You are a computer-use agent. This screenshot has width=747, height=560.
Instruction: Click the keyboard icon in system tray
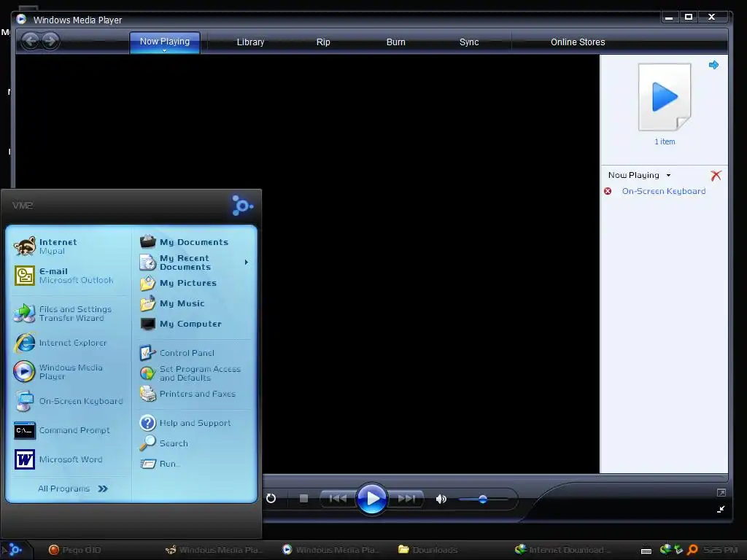point(646,551)
